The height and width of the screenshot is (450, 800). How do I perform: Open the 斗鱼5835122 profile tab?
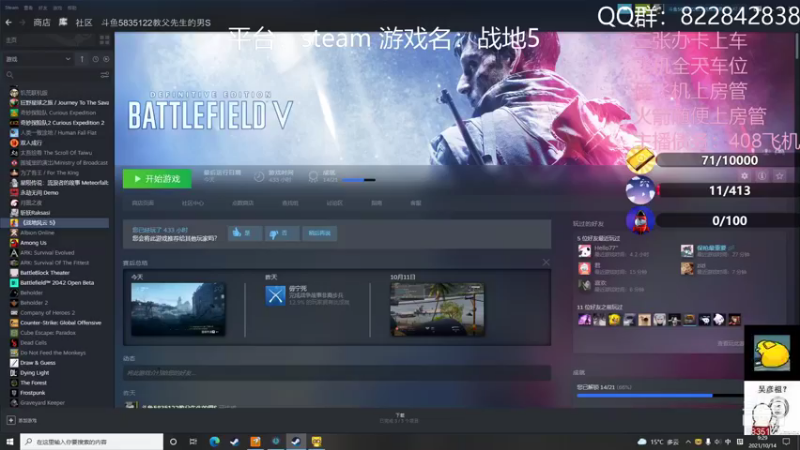click(156, 22)
